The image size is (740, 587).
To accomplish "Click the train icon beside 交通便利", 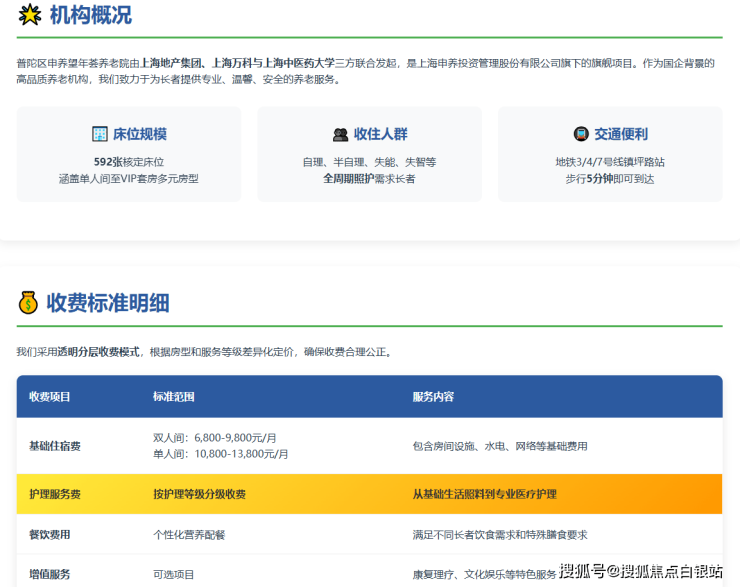I will click(581, 134).
